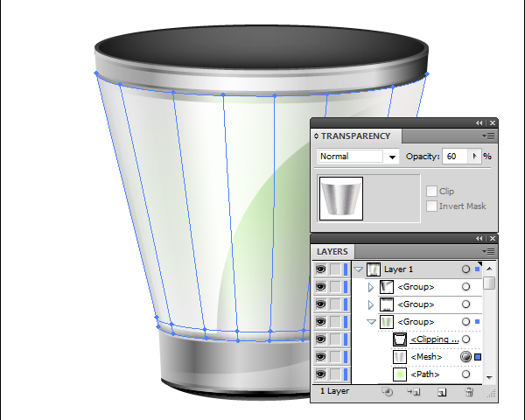The width and height of the screenshot is (525, 420).
Task: Collapse the Layers panel to icons
Action: coord(479,239)
